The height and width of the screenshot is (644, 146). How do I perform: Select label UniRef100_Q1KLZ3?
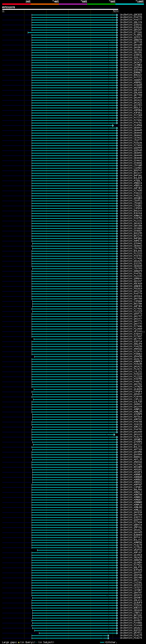pyautogui.click(x=131, y=58)
